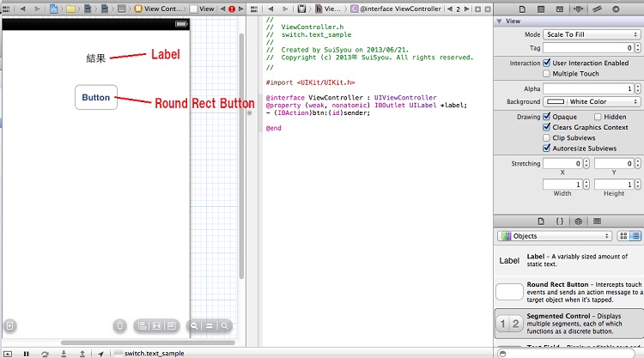This screenshot has height=358, width=644.
Task: Enable the Clip Subviews checkbox
Action: [x=548, y=137]
